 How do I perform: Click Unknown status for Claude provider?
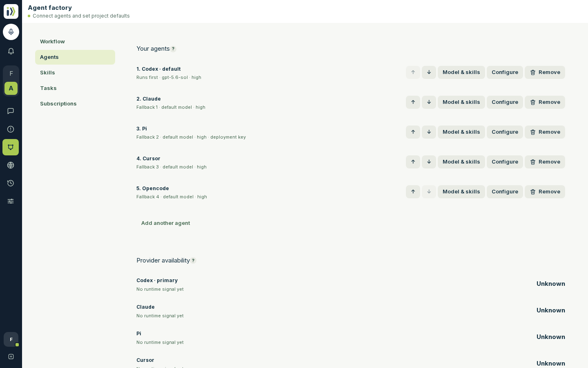pos(551,310)
